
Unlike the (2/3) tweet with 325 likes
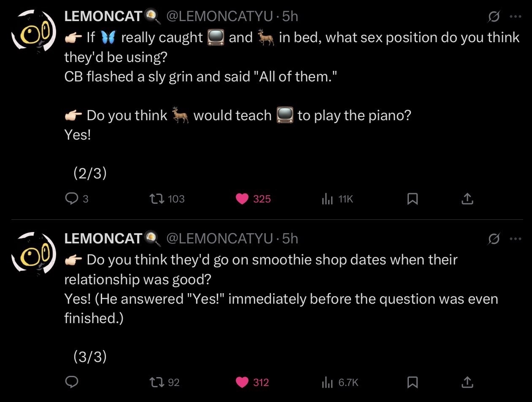[242, 199]
